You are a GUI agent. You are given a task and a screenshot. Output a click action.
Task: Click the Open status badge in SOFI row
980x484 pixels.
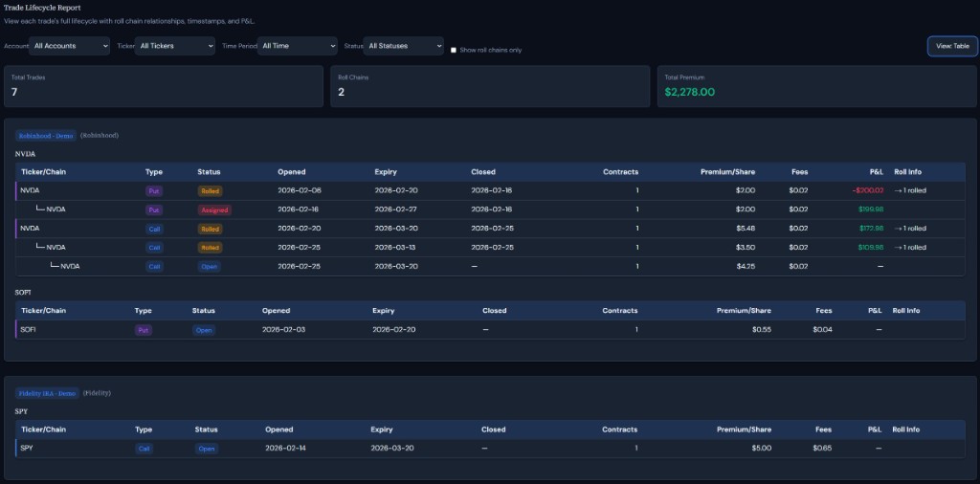tap(204, 330)
